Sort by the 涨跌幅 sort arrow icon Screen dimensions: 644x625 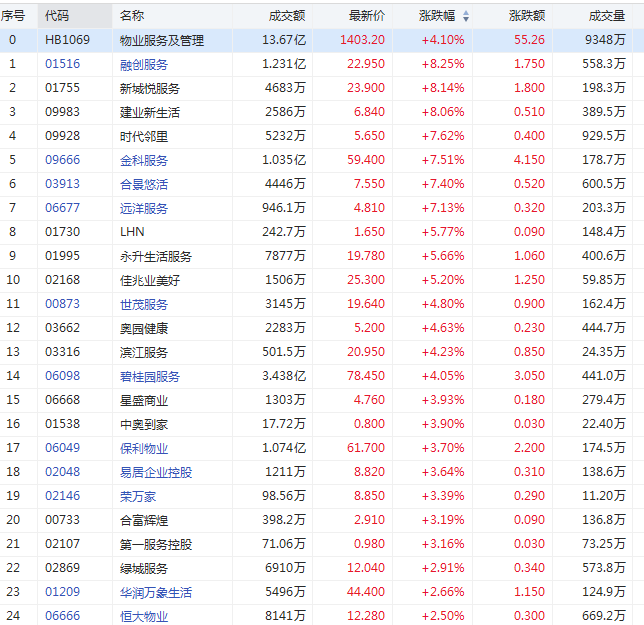click(466, 16)
